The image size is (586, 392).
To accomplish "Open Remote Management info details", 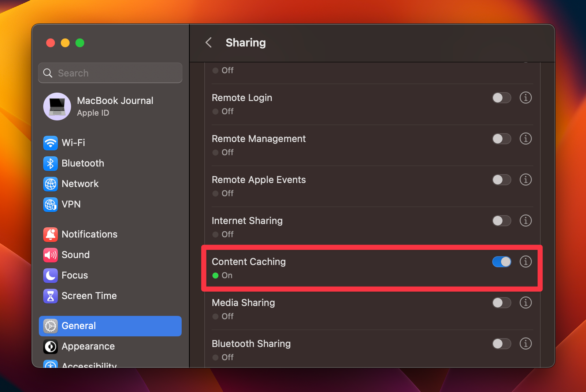I will coord(526,139).
